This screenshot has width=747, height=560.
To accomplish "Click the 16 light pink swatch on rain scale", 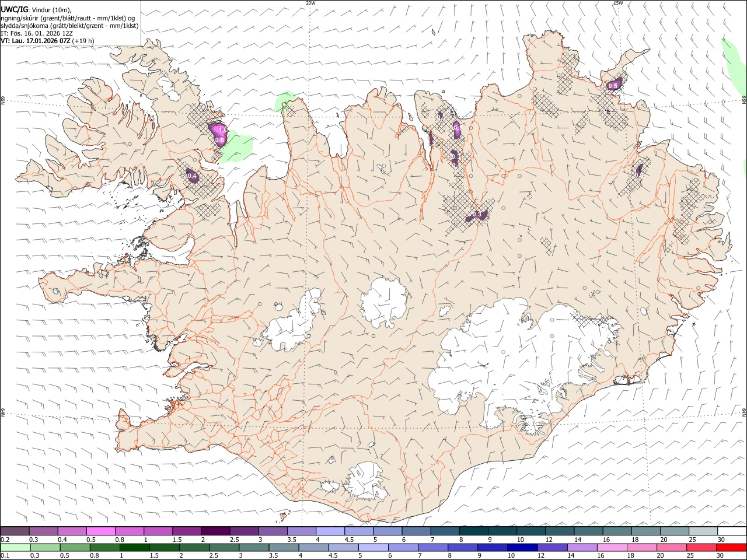I will tap(612, 547).
